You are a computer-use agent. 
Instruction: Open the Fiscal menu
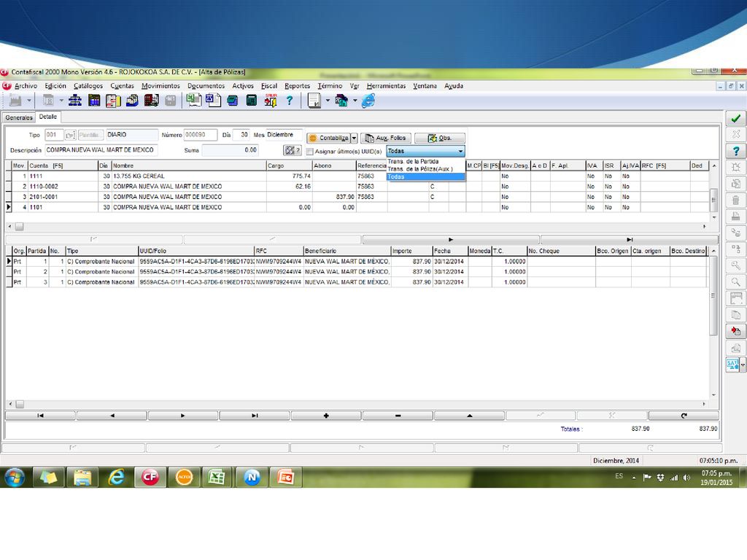pos(268,86)
